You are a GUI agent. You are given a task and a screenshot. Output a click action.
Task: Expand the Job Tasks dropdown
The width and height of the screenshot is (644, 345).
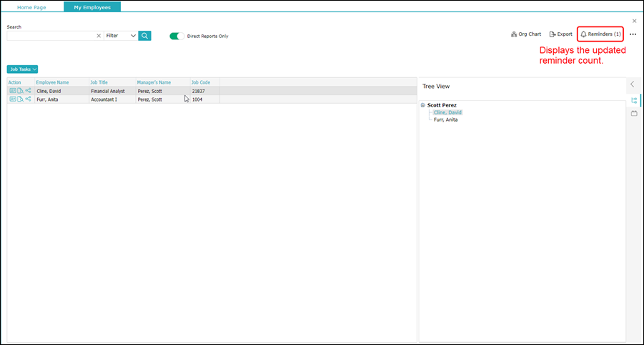(x=22, y=69)
